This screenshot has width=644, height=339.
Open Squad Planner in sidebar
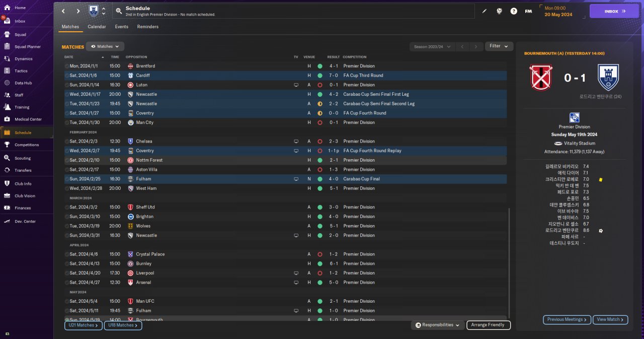tap(27, 47)
